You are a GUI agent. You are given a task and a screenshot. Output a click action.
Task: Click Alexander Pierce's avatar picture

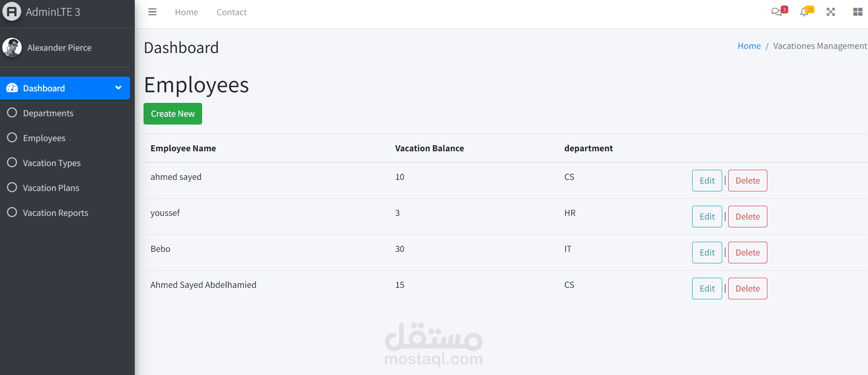point(12,48)
